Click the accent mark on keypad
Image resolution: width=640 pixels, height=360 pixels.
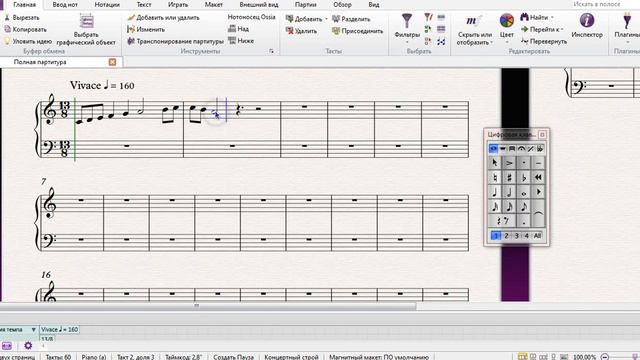(x=509, y=163)
